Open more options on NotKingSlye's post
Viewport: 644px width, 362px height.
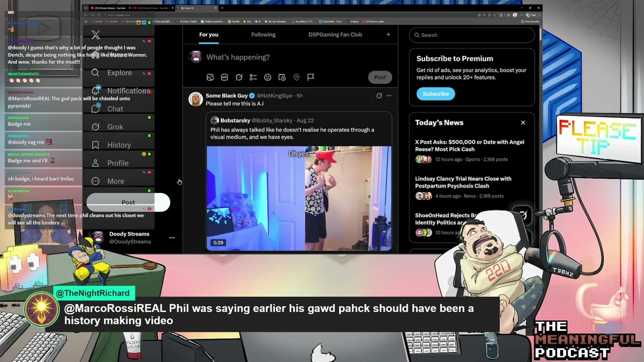pos(388,96)
